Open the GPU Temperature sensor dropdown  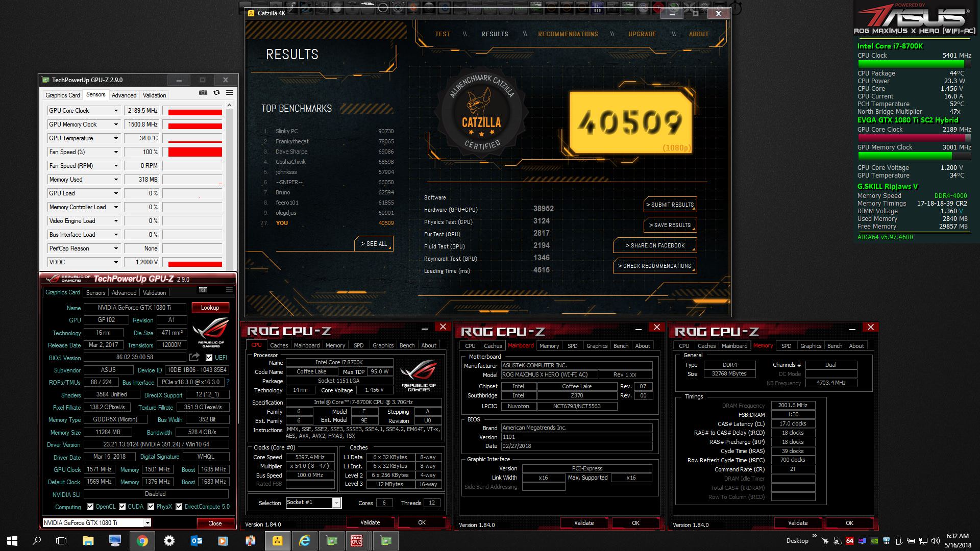[116, 138]
